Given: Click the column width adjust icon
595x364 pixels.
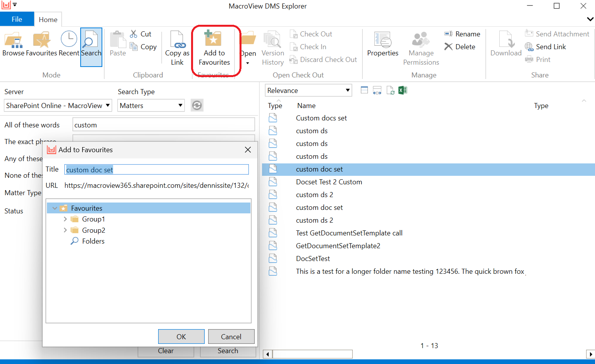Looking at the screenshot, I should click(377, 90).
